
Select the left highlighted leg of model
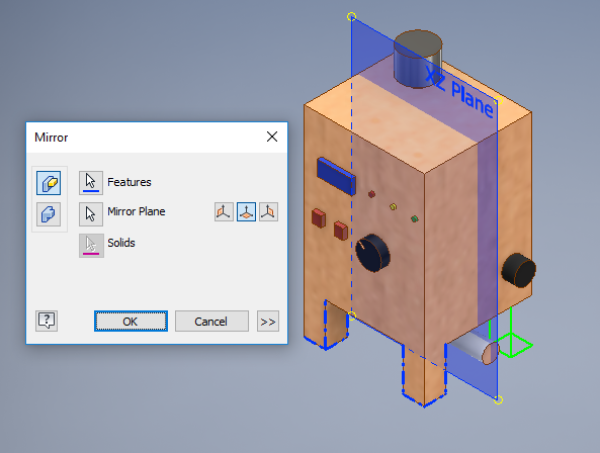(325, 324)
